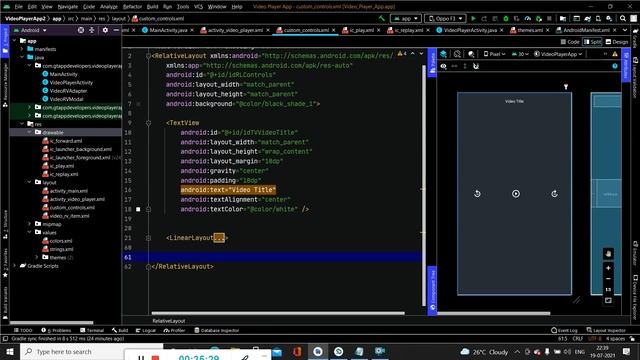Click the Make Project hammer icon
This screenshot has height=360, width=640.
pyautogui.click(x=382, y=18)
